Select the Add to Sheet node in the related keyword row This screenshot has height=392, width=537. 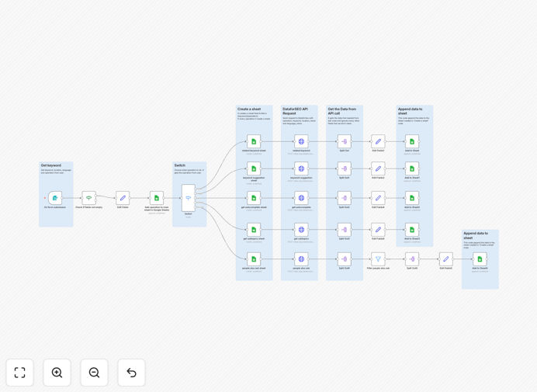pyautogui.click(x=412, y=141)
